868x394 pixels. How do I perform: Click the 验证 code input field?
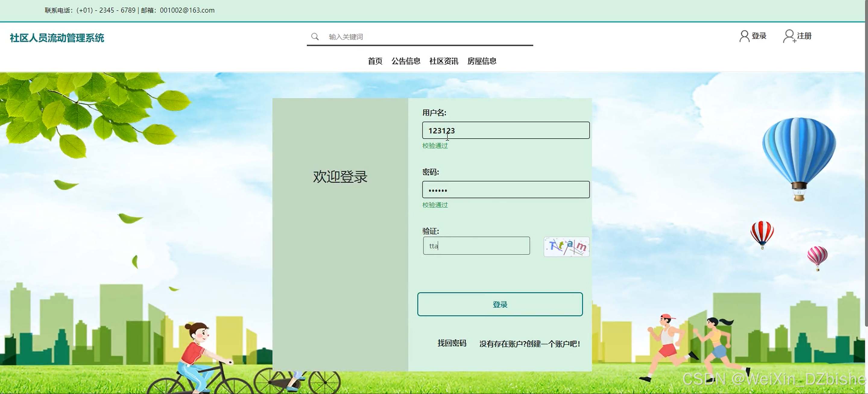pyautogui.click(x=476, y=246)
